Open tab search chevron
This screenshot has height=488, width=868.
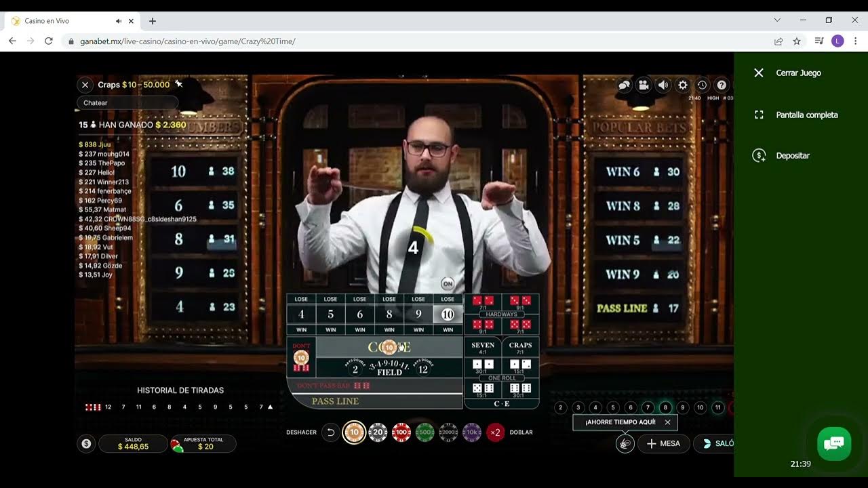777,20
